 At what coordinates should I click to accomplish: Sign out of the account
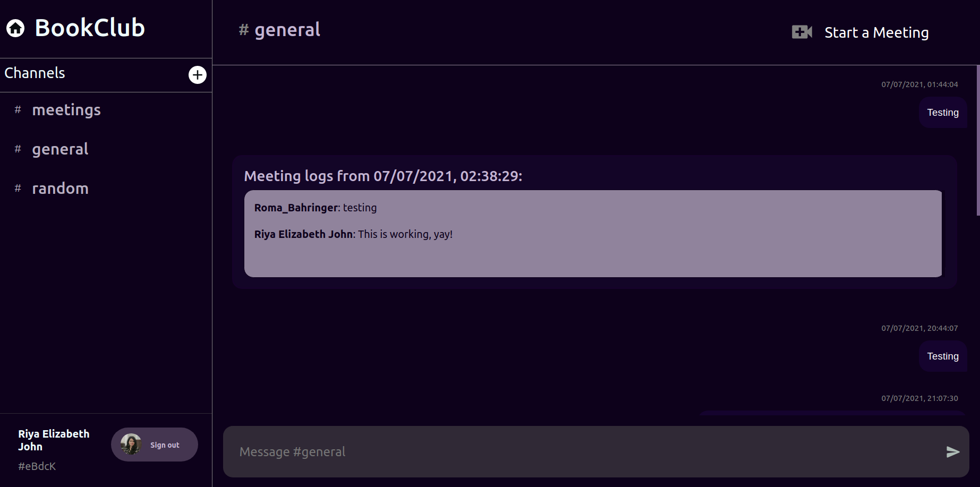click(x=165, y=445)
